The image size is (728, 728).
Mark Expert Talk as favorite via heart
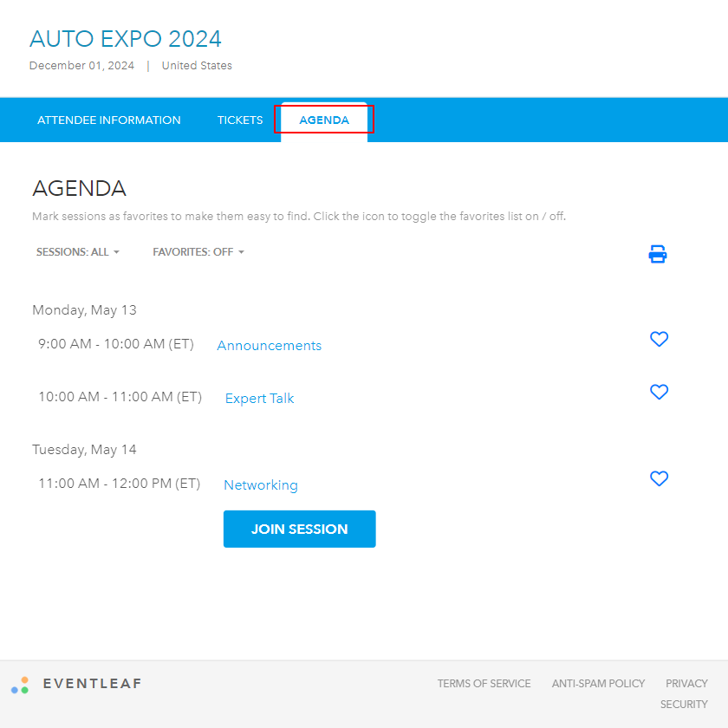tap(659, 392)
